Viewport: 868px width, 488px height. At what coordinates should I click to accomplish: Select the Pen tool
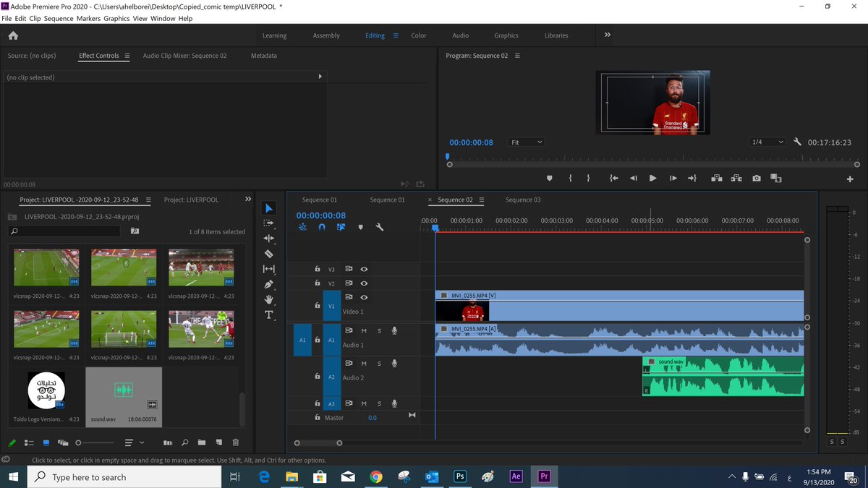269,284
